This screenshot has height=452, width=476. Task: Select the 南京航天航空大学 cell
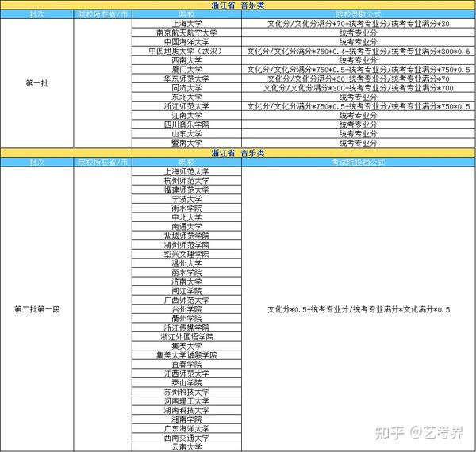186,33
